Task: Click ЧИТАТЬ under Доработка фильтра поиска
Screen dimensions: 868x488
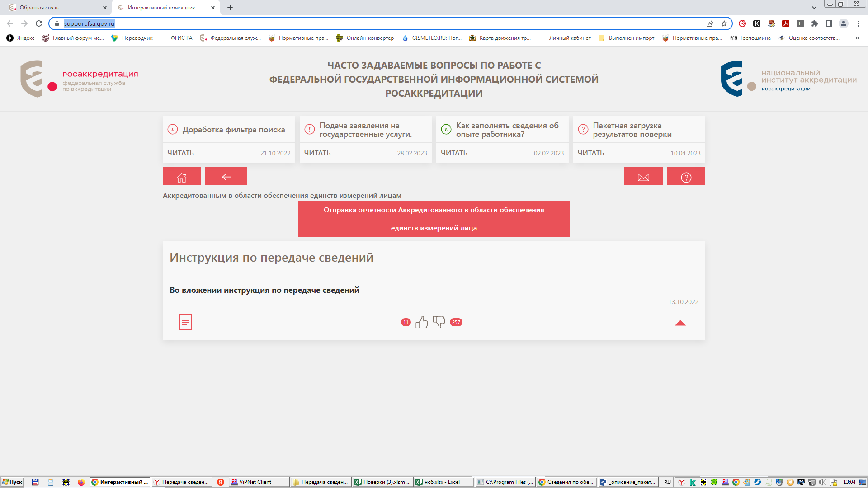Action: click(x=180, y=153)
